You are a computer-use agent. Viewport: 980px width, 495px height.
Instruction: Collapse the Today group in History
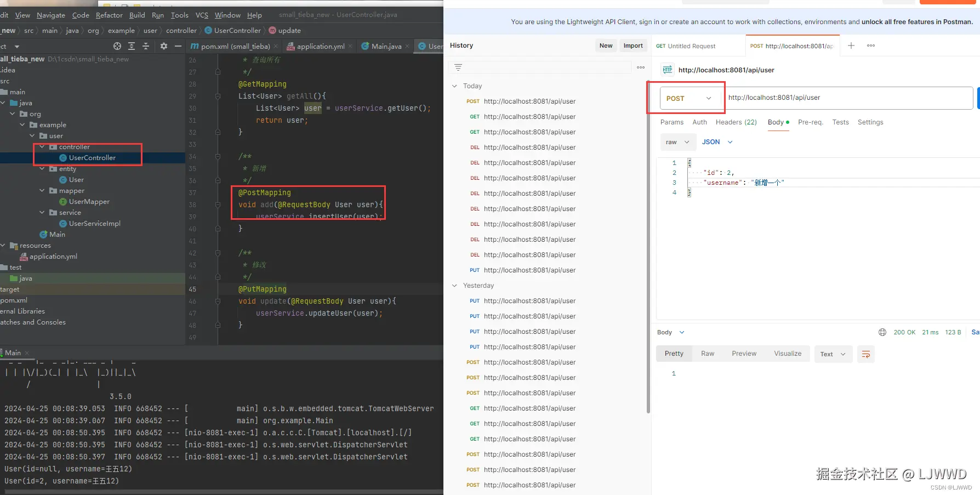(454, 86)
